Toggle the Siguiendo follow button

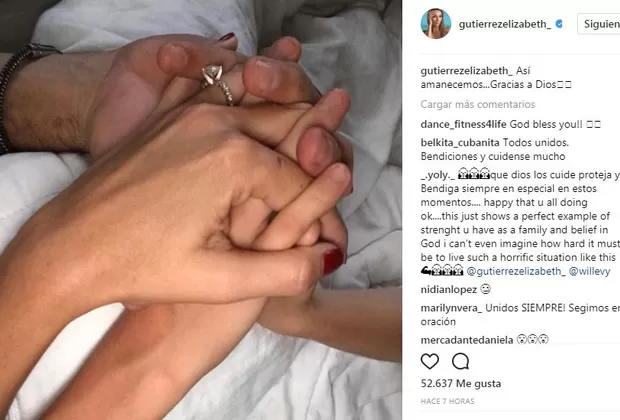pyautogui.click(x=599, y=24)
